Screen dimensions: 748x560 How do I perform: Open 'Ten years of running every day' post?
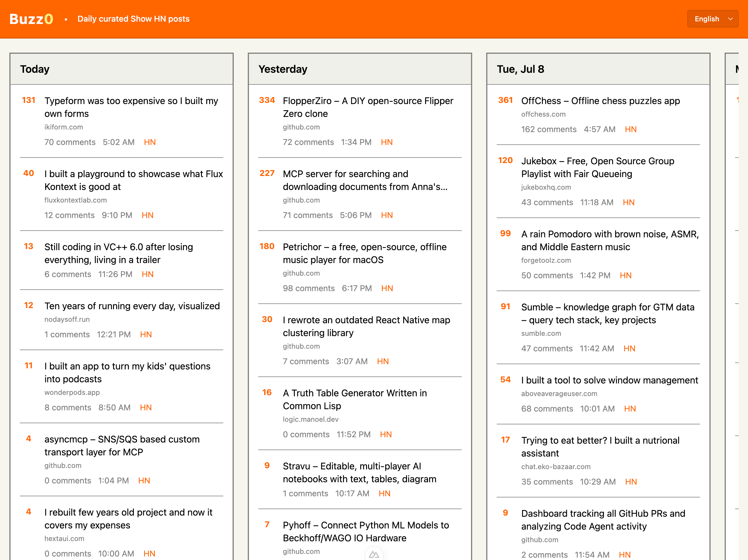[x=132, y=306]
